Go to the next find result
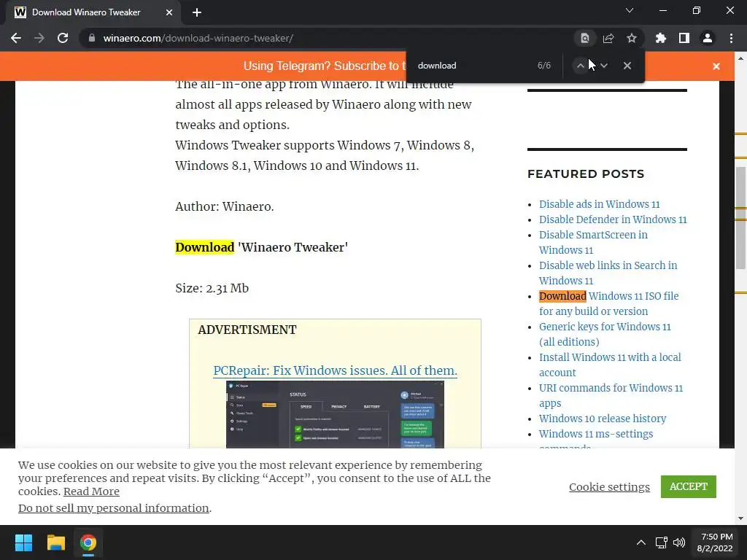The height and width of the screenshot is (560, 747). 604,66
